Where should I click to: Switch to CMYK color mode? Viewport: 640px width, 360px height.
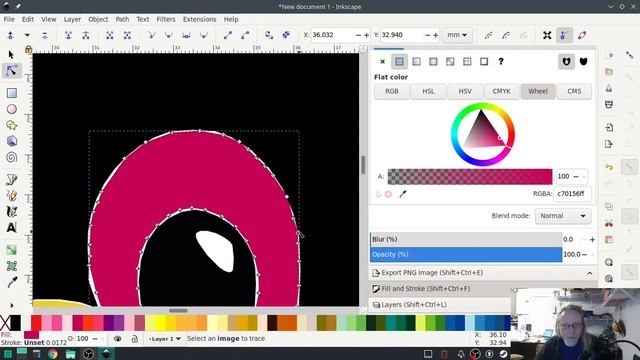point(501,91)
